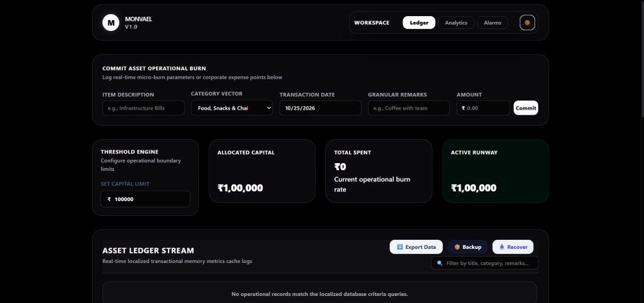Click the package icon on Backup
This screenshot has width=644, height=303.
457,247
